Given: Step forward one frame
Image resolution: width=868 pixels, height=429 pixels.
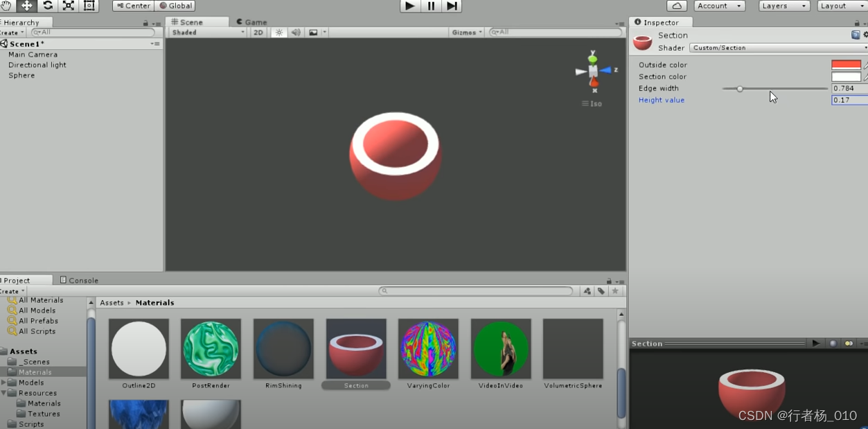Looking at the screenshot, I should click(452, 6).
